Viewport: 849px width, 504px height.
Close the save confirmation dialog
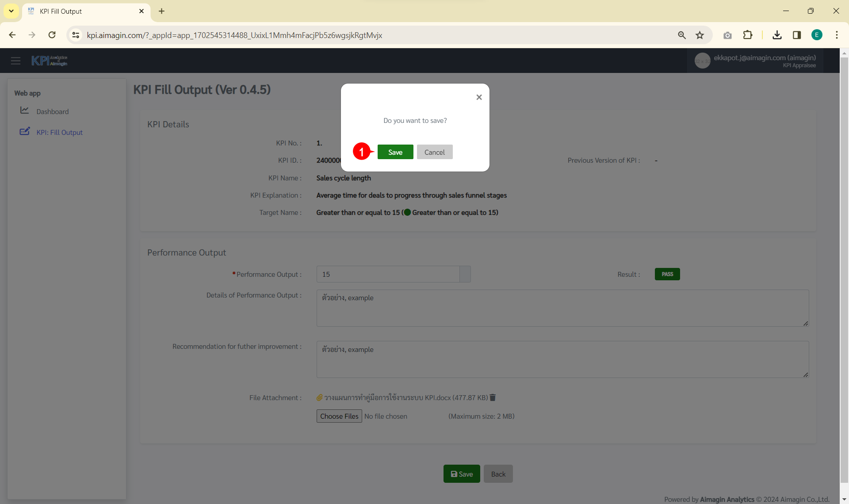(x=479, y=97)
